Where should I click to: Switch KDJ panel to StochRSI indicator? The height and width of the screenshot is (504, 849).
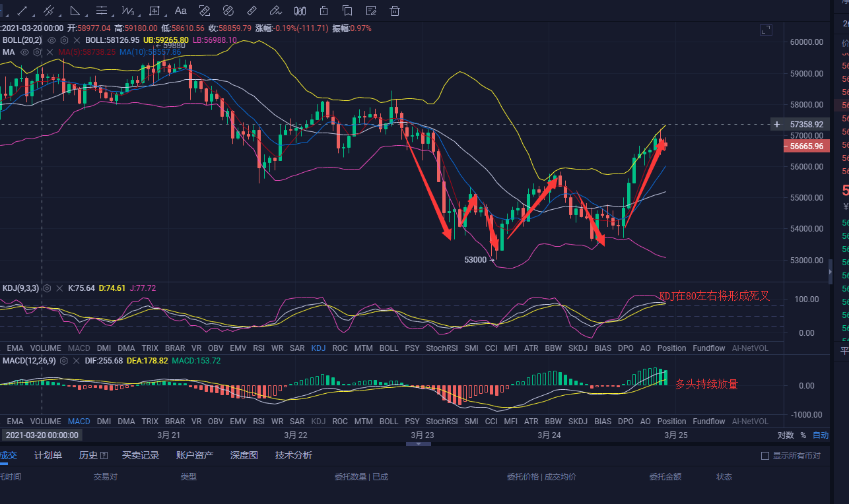click(x=442, y=348)
